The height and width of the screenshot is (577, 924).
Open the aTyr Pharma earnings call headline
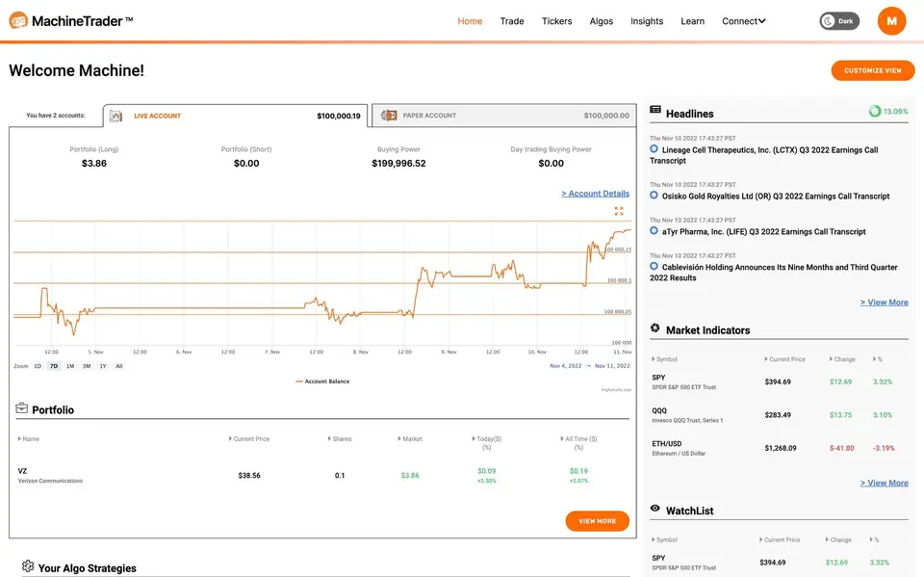tap(763, 231)
